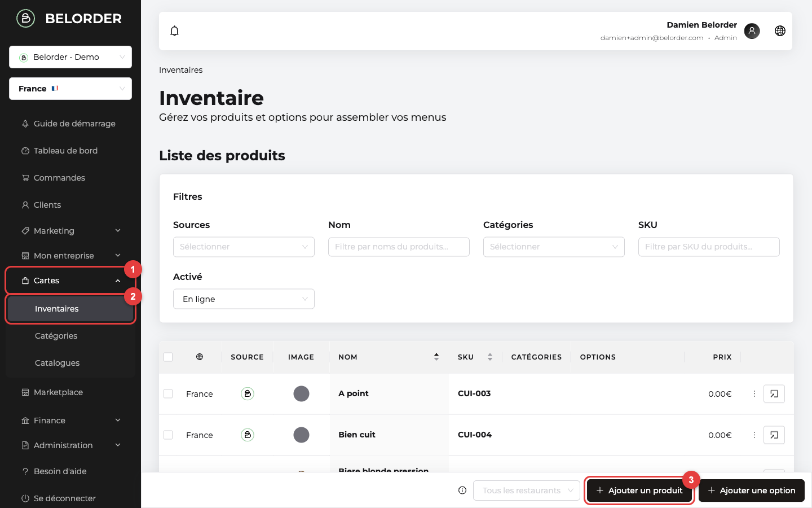Click the A point product name

tap(354, 393)
